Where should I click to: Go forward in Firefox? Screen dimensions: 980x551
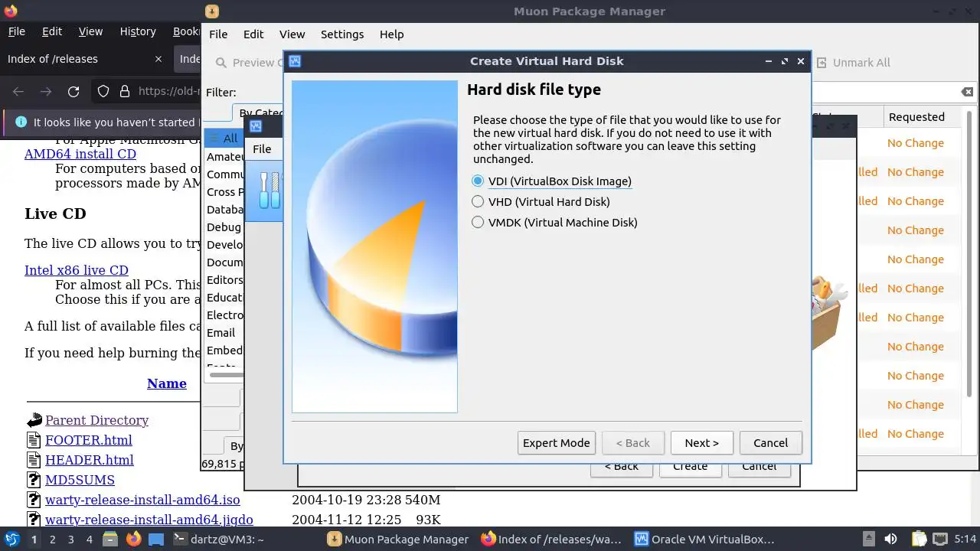pyautogui.click(x=46, y=91)
